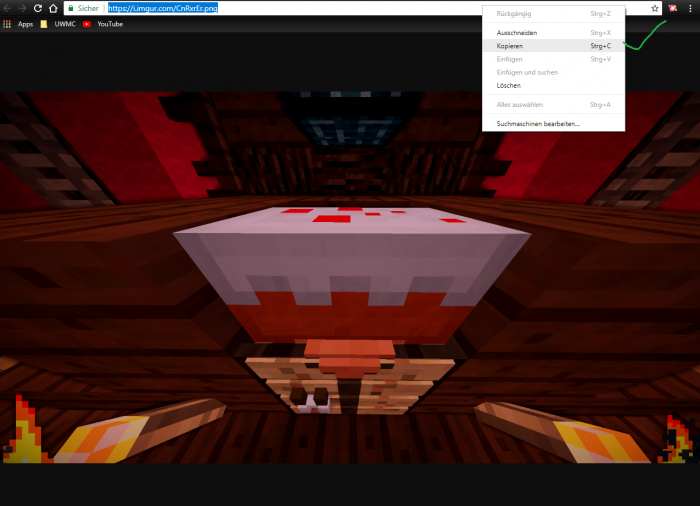This screenshot has height=506, width=700.
Task: Click the greyed Rückgängig menu entry
Action: click(554, 14)
